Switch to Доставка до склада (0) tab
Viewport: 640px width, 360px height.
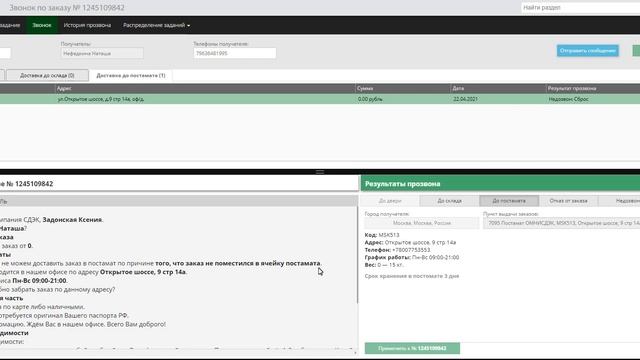click(x=47, y=75)
